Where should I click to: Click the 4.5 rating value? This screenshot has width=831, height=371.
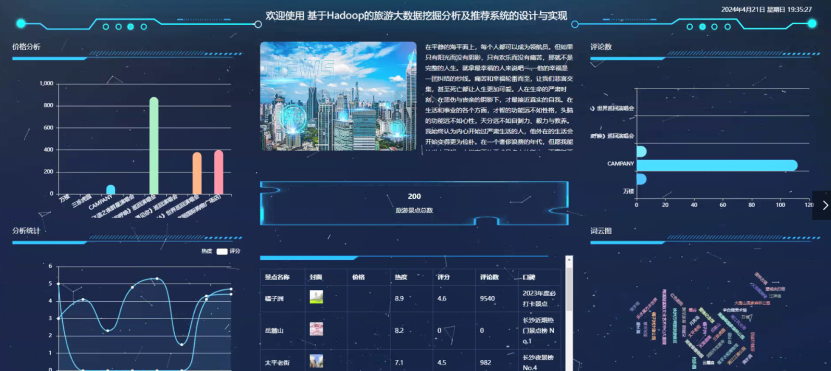point(441,363)
